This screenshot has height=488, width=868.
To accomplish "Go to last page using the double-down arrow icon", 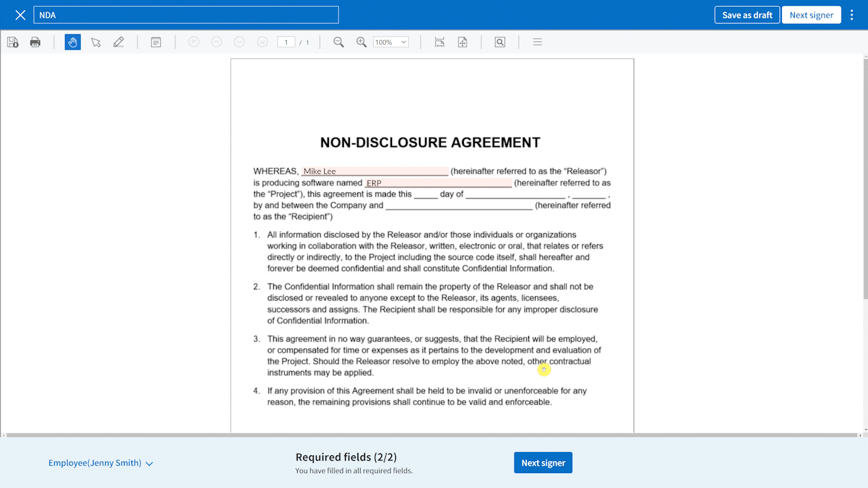I will [x=262, y=42].
